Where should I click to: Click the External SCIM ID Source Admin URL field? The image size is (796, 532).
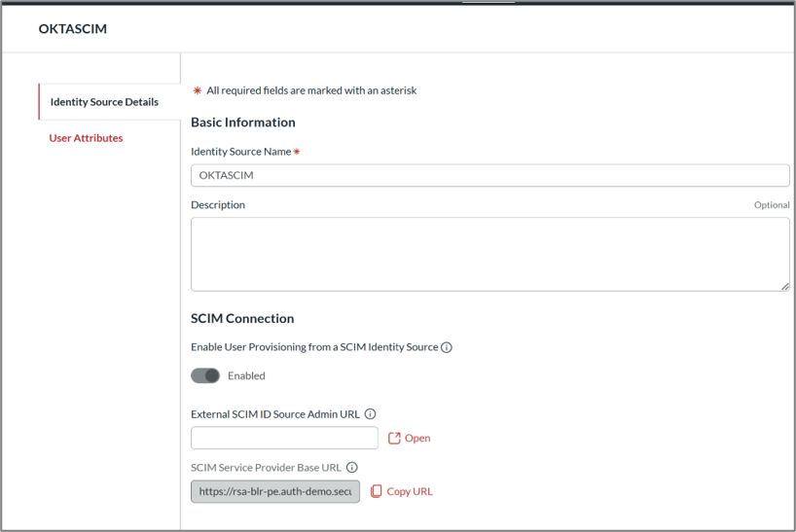pyautogui.click(x=284, y=438)
